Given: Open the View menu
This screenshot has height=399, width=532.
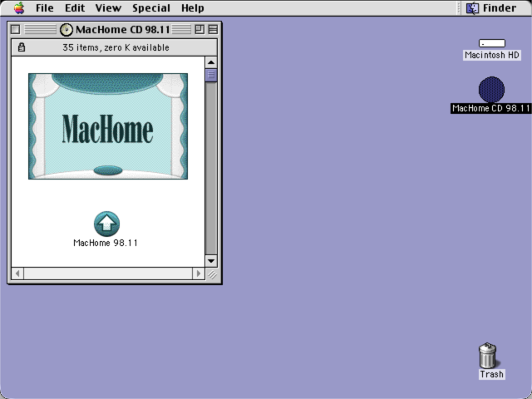Looking at the screenshot, I should pos(108,7).
